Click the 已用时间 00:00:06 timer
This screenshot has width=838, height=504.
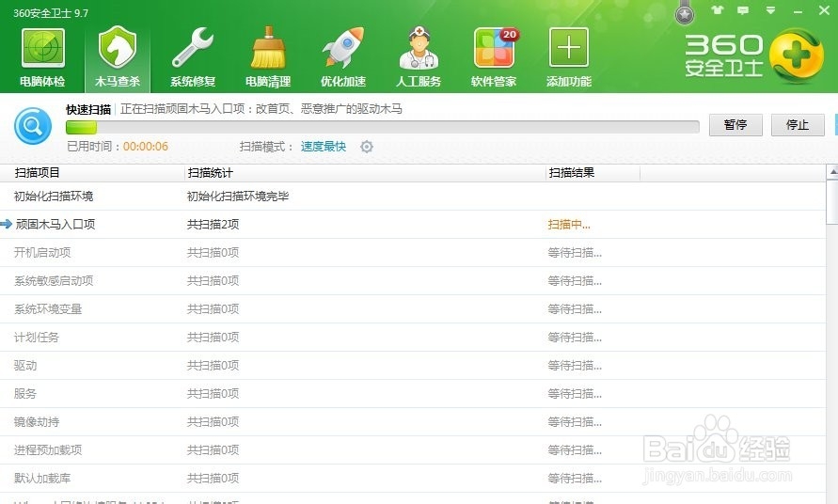tap(118, 147)
